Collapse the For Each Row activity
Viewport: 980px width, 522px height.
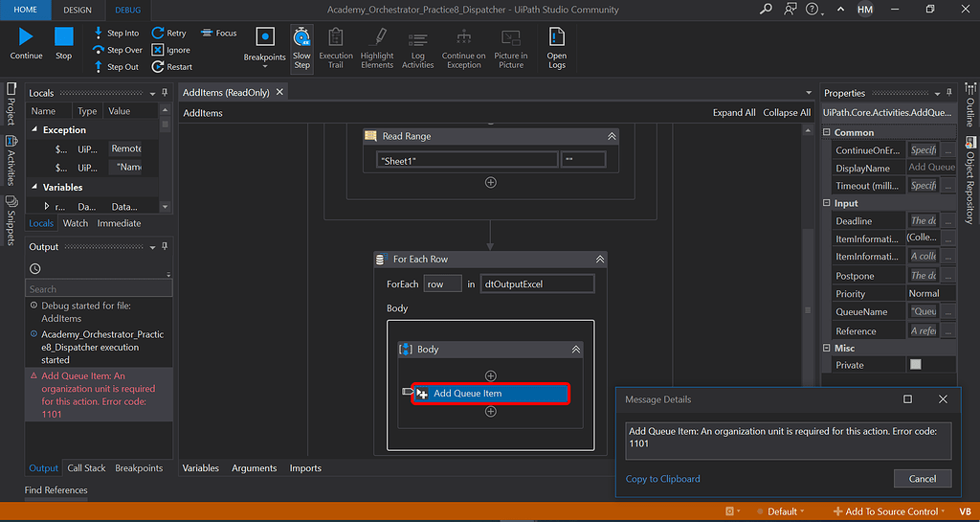599,260
